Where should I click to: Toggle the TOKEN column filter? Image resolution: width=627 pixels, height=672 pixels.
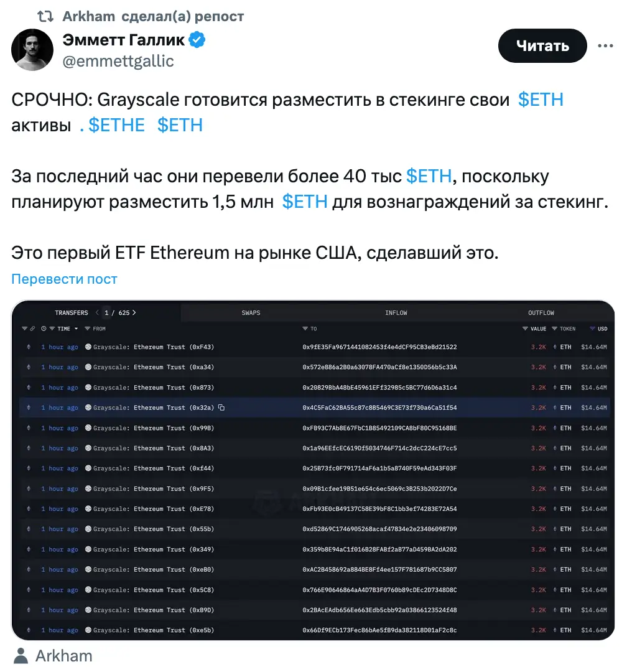(x=554, y=329)
